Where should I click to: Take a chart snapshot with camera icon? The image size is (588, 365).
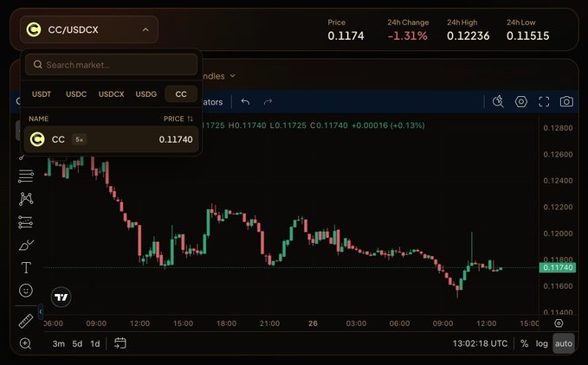coord(566,101)
